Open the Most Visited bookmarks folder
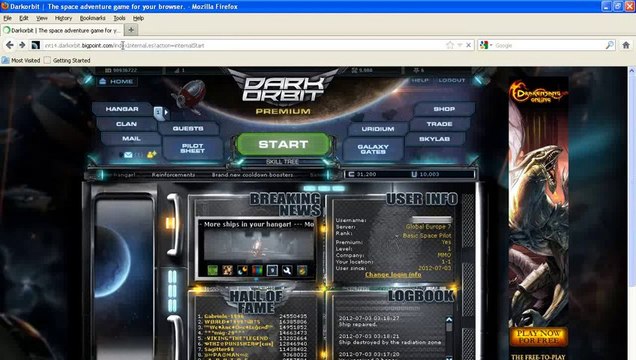 coord(21,60)
